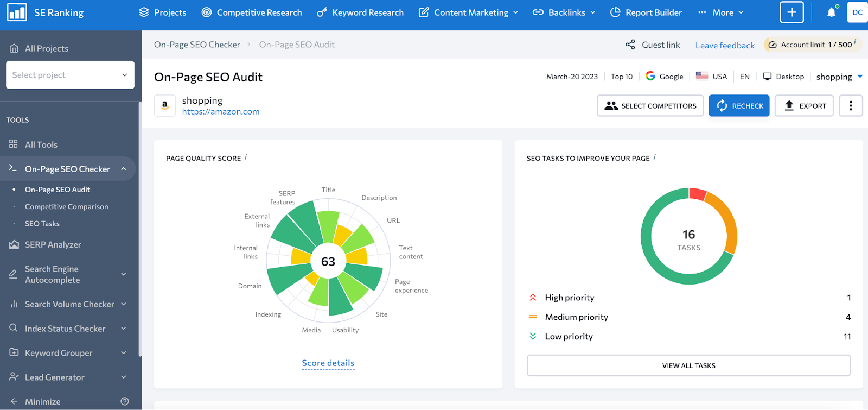868x410 pixels.
Task: Click the Account limit 1 / 500 badge
Action: (813, 45)
